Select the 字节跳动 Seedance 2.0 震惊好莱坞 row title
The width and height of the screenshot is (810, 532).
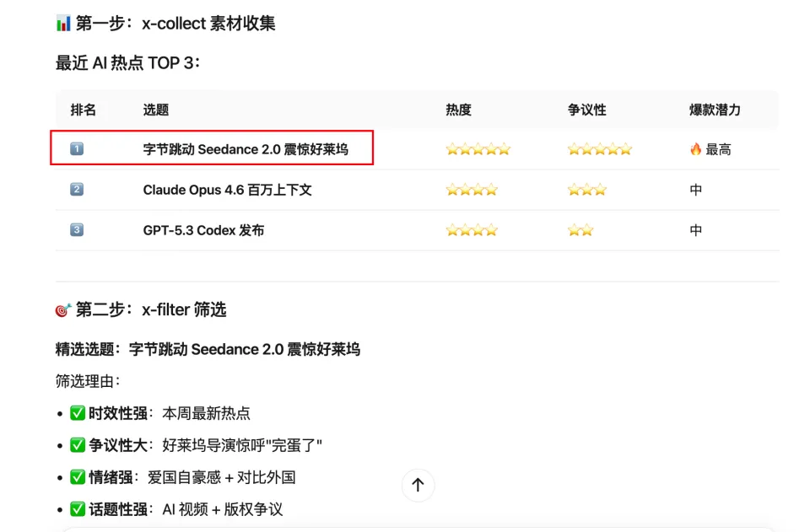(x=245, y=149)
